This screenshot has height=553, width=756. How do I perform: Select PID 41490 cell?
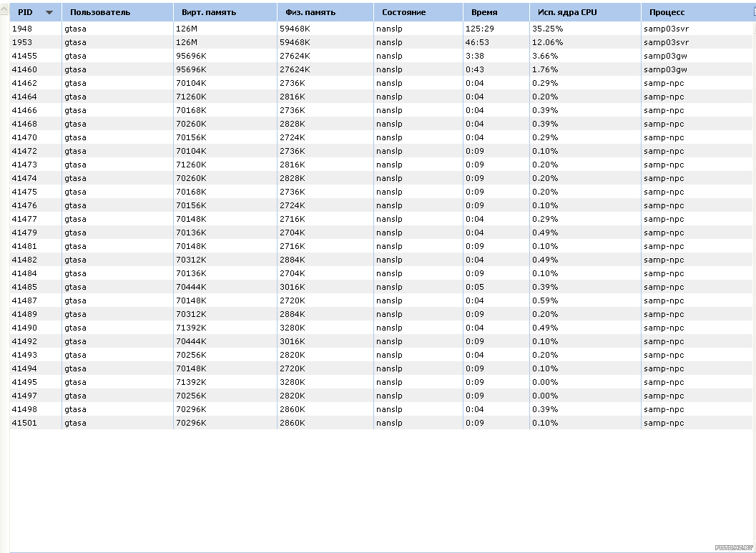click(x=24, y=328)
